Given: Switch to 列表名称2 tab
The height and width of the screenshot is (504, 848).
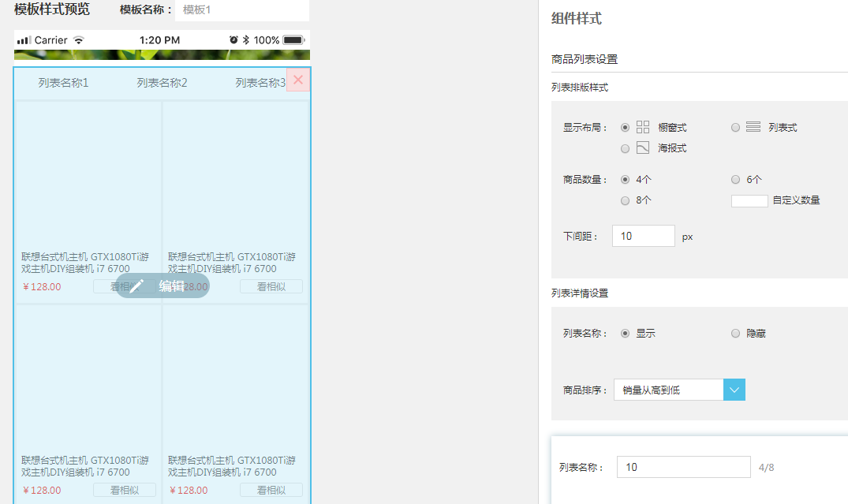Looking at the screenshot, I should coord(162,83).
